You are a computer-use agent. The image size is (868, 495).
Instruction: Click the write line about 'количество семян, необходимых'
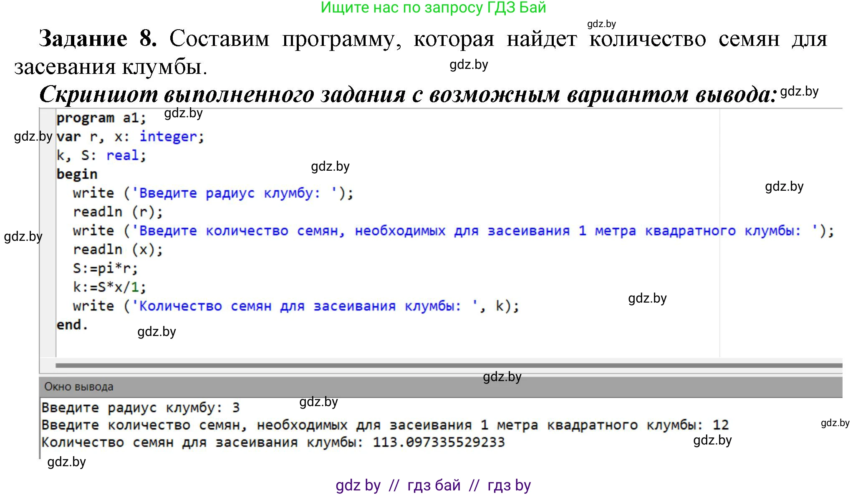(453, 231)
